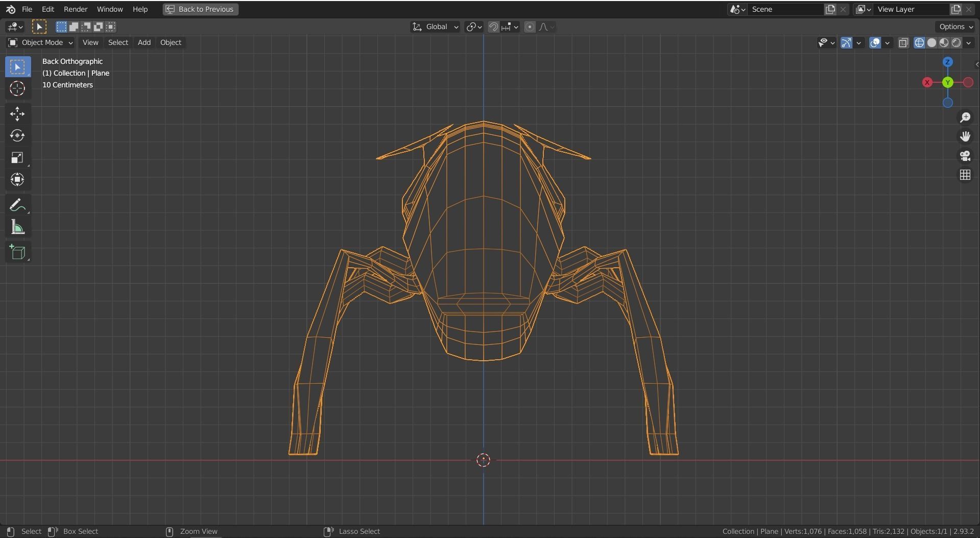Choose the Annotate pencil tool
The height and width of the screenshot is (538, 980).
pyautogui.click(x=18, y=205)
